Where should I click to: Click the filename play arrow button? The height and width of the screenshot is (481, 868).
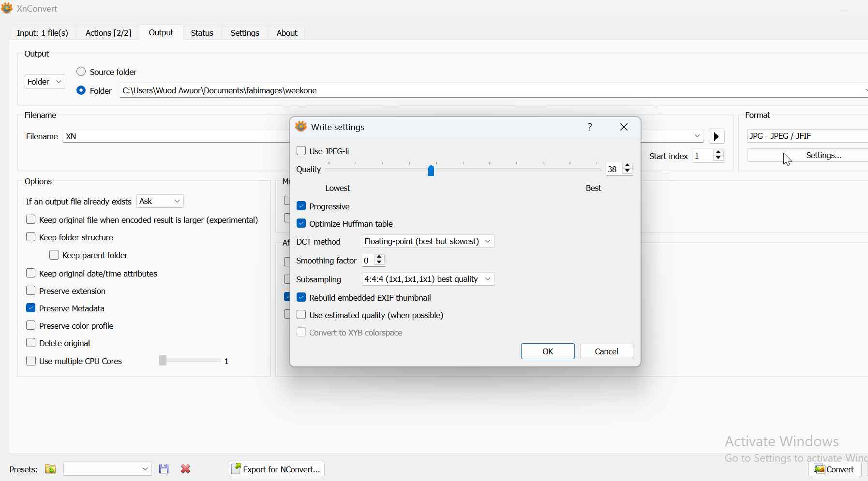(717, 136)
